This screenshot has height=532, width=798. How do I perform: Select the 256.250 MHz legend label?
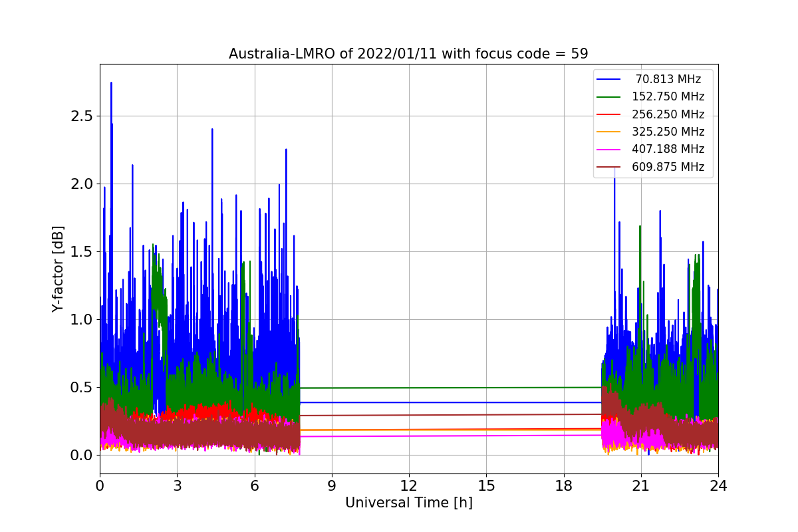pyautogui.click(x=668, y=114)
